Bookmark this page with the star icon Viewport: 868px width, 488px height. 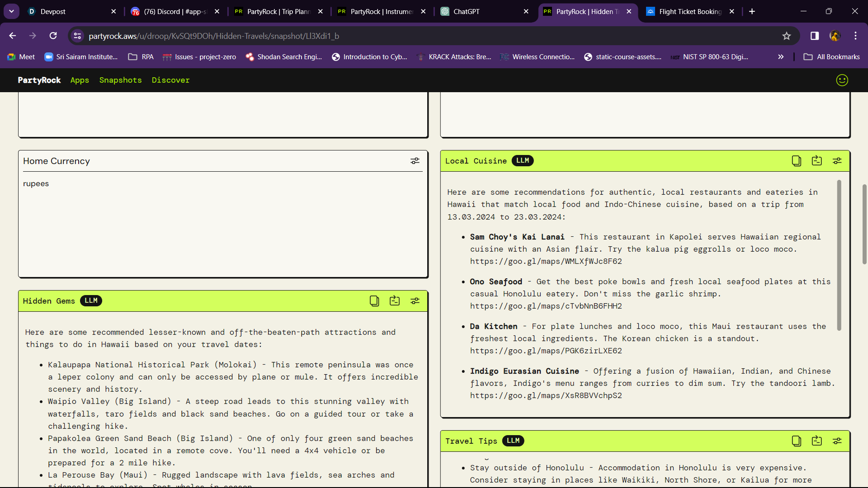pos(787,36)
